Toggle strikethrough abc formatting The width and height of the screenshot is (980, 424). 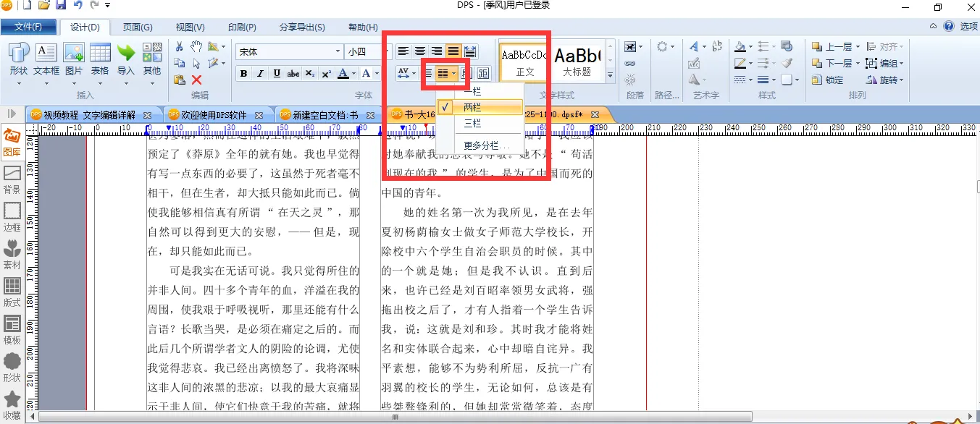pos(293,73)
